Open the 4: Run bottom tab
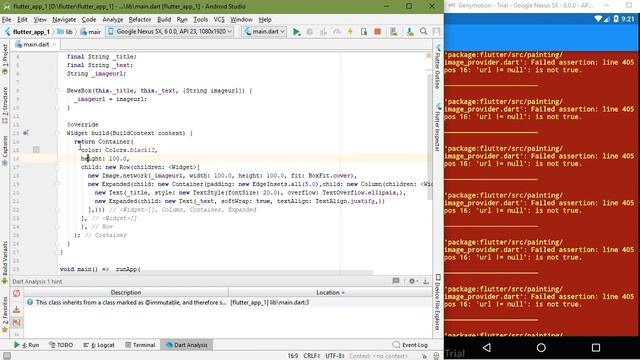This screenshot has width=640, height=360. [x=27, y=345]
